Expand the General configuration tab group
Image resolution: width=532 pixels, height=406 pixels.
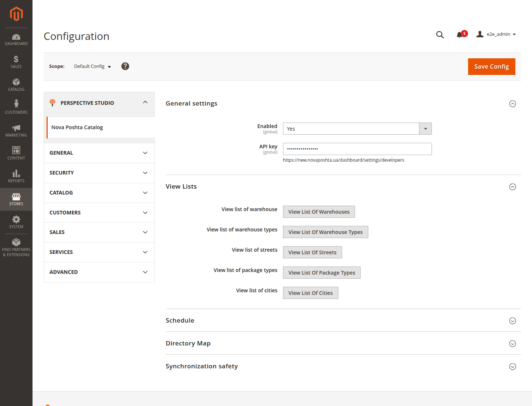click(x=99, y=153)
